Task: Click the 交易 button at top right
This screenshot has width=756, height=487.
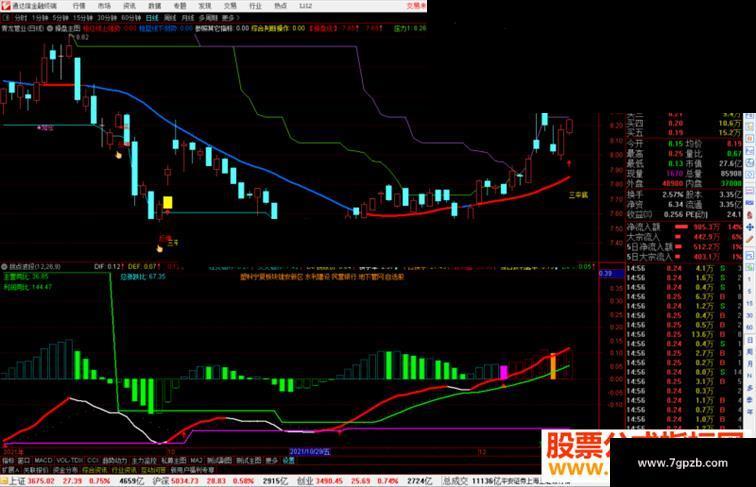Action: click(x=416, y=6)
